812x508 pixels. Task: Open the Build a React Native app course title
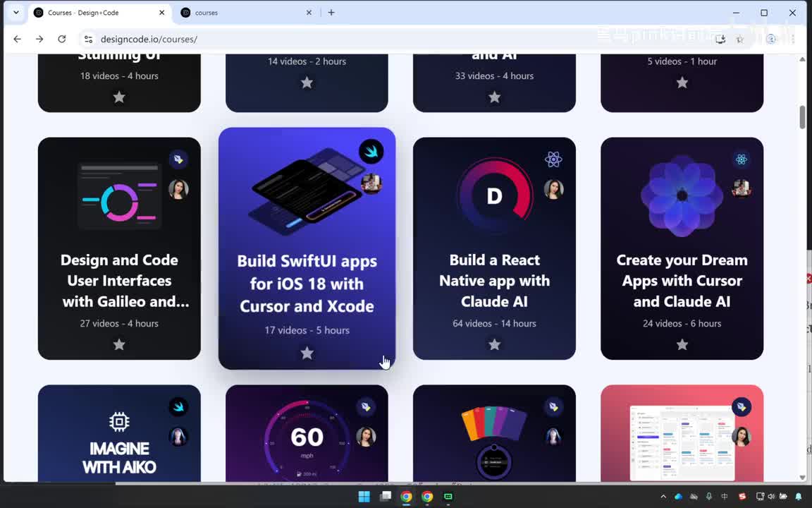[495, 280]
